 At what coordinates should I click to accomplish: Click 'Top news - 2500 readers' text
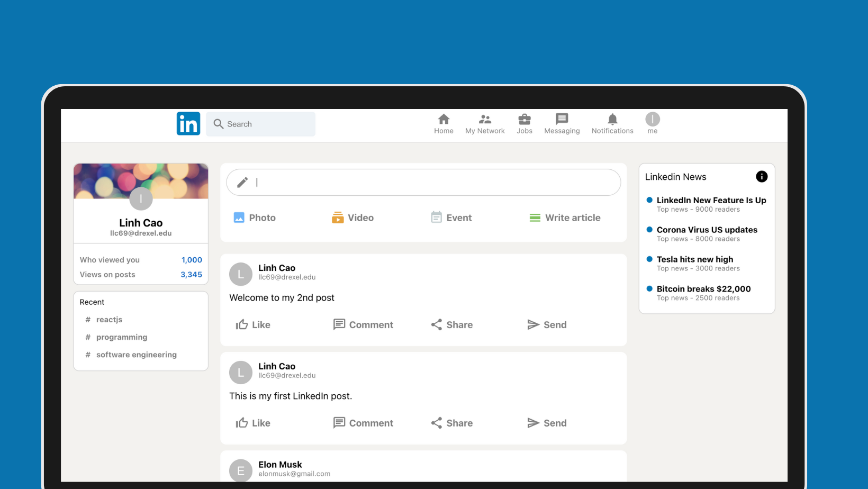pos(698,298)
